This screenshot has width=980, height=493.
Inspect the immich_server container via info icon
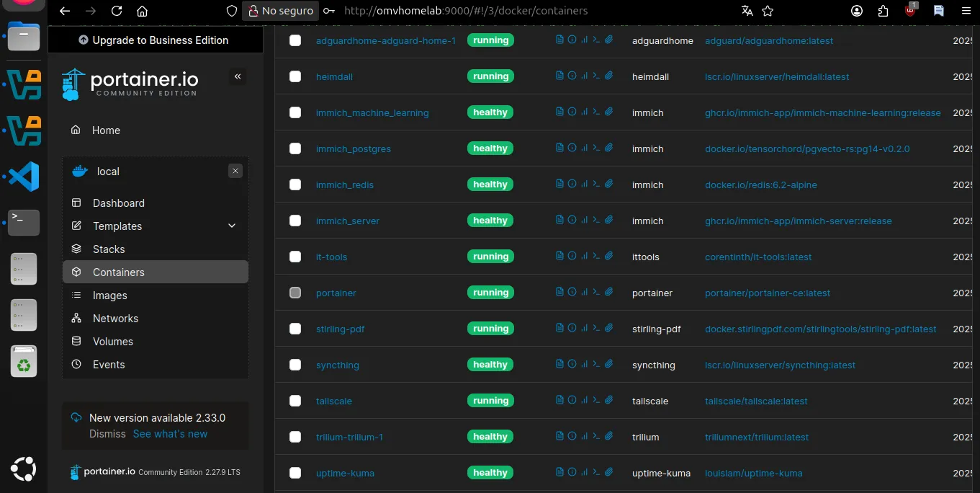[572, 220]
